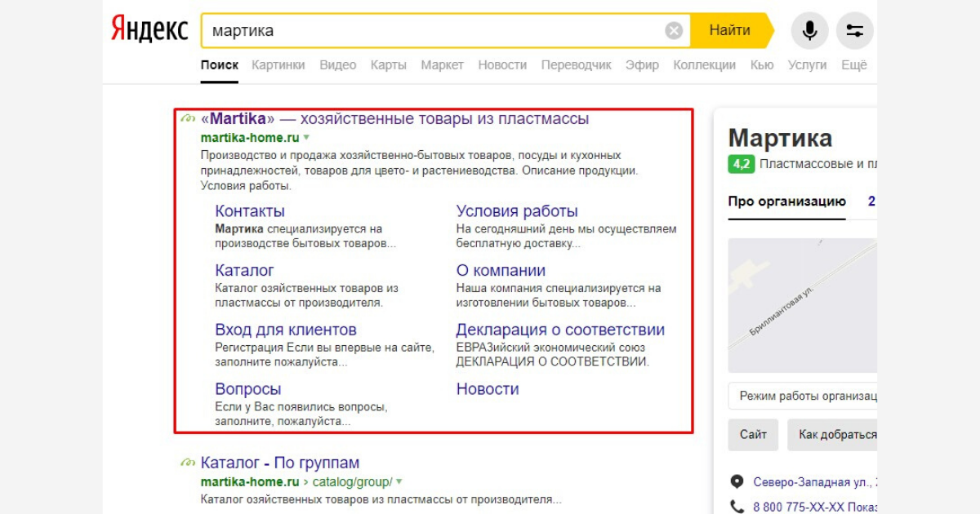Viewport: 980px width, 514px height.
Task: Open the Переводчик tab
Action: pos(577,65)
